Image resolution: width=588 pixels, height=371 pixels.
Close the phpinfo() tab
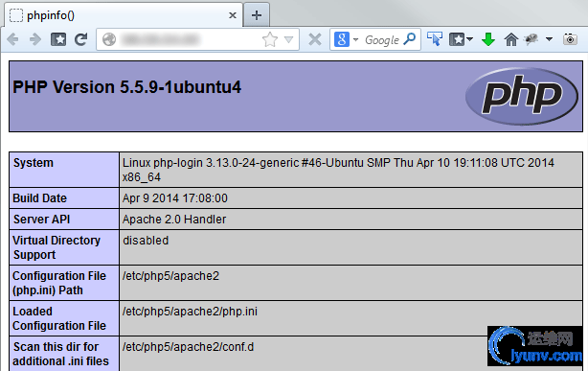pos(233,15)
